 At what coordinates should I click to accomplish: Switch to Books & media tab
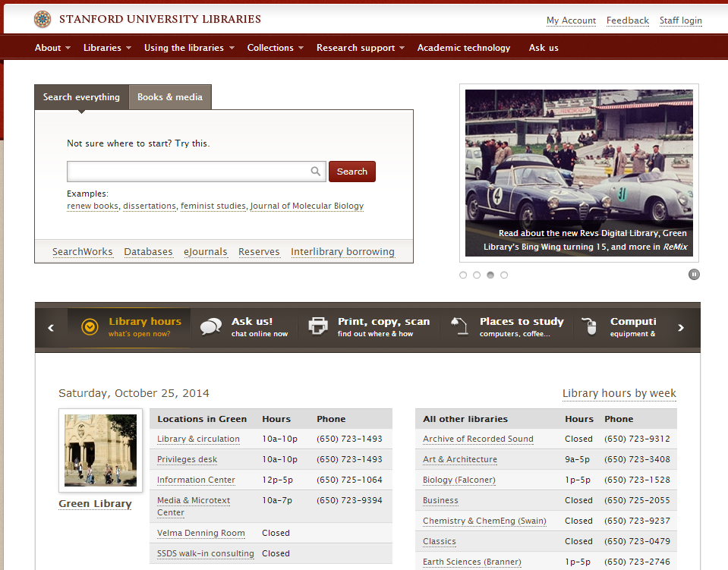point(170,97)
